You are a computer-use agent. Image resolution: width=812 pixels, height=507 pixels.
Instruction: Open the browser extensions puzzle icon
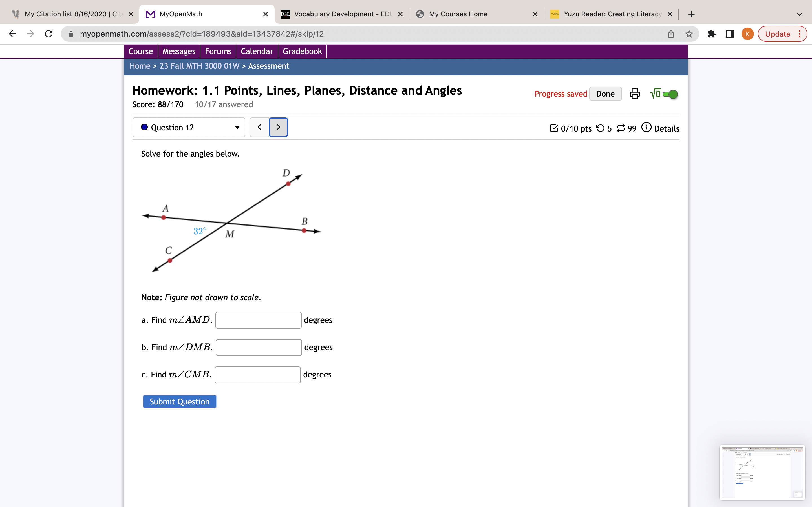(x=711, y=34)
